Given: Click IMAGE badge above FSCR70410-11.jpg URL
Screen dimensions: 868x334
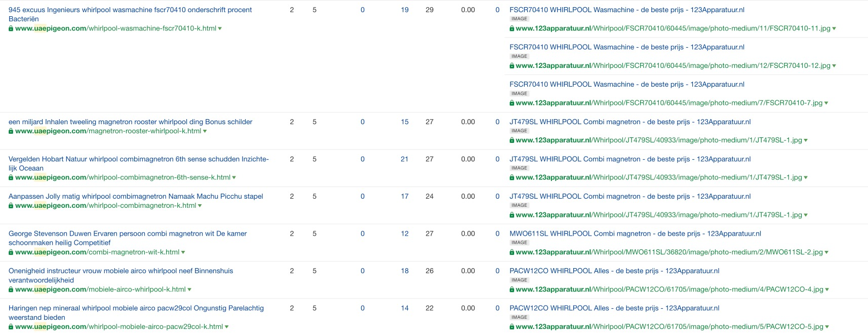Looking at the screenshot, I should pyautogui.click(x=519, y=19).
